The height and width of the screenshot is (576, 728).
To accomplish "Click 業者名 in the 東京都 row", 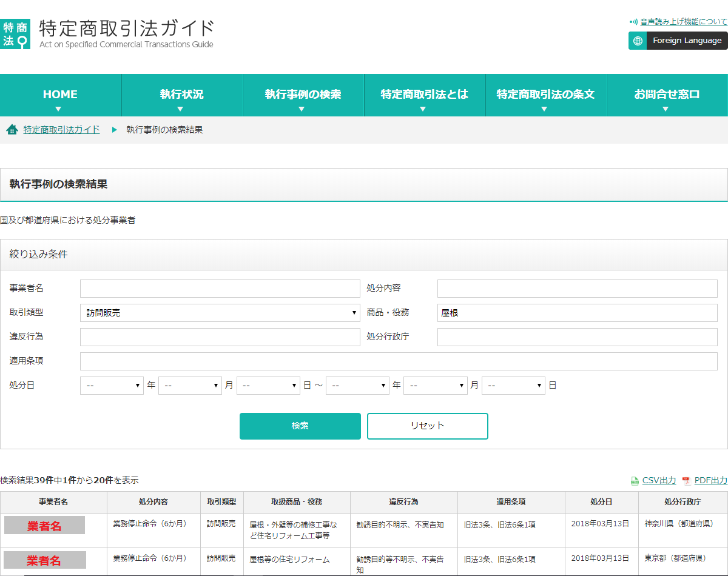I will pos(44,560).
